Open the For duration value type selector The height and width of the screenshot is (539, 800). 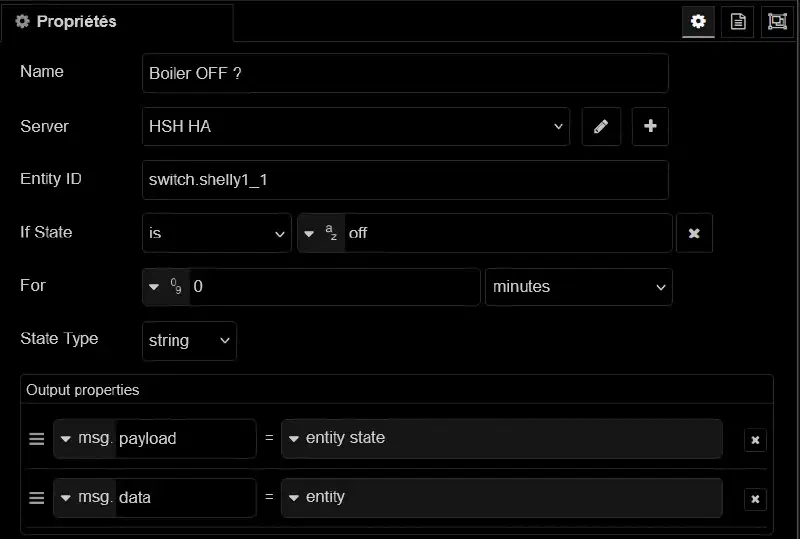(x=166, y=287)
